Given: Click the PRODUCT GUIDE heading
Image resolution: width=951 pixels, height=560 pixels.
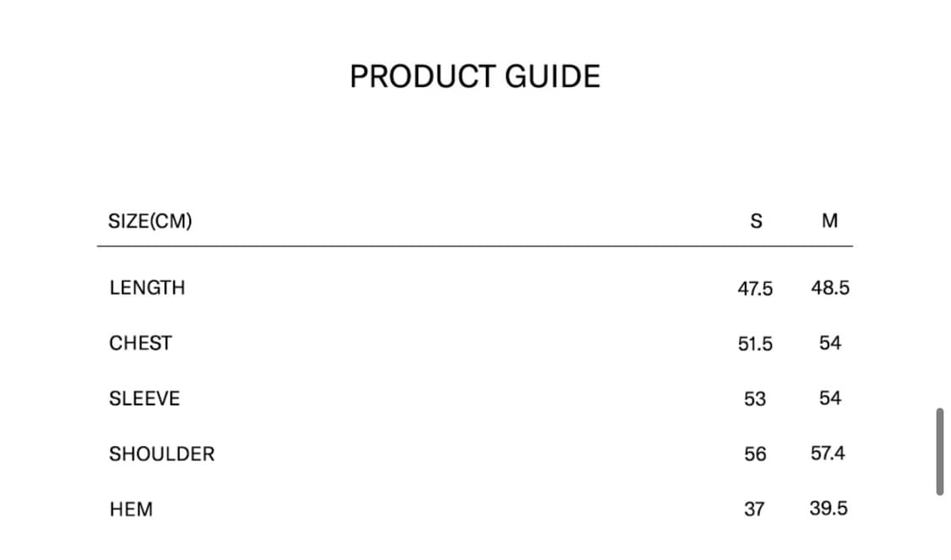Looking at the screenshot, I should pos(475,77).
